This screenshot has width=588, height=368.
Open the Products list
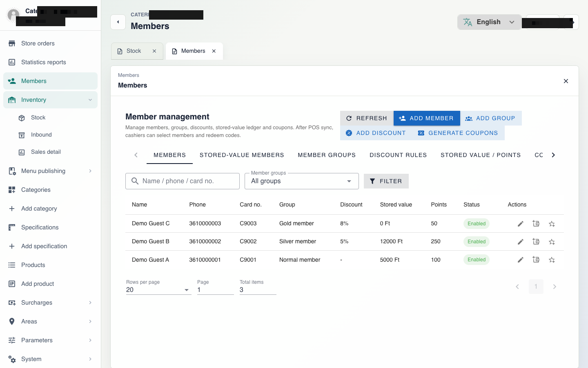(x=50, y=265)
